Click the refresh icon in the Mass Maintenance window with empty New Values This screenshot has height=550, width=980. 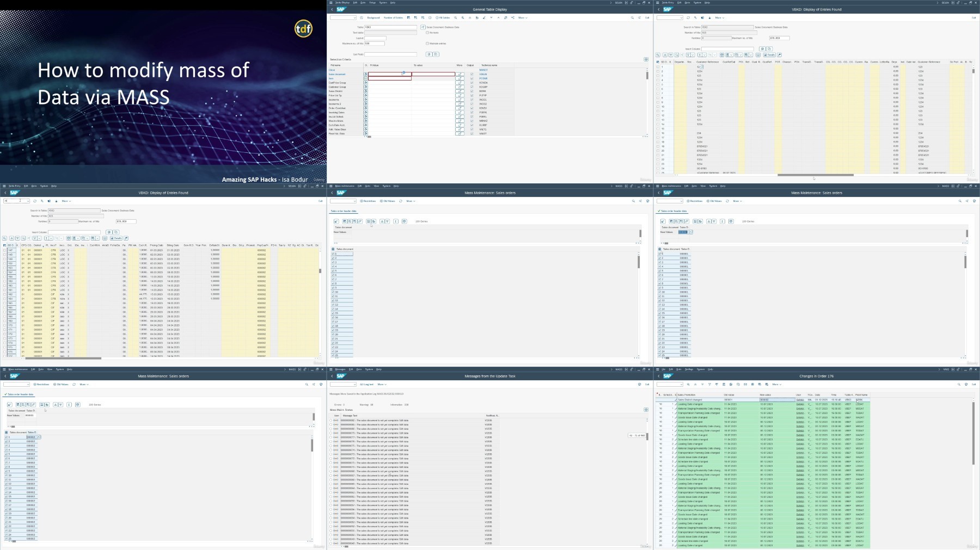(x=401, y=201)
